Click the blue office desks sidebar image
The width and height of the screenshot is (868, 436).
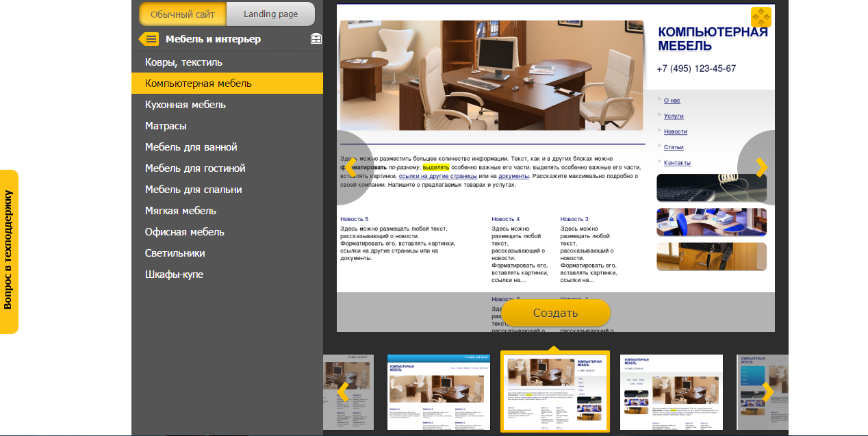pos(711,222)
